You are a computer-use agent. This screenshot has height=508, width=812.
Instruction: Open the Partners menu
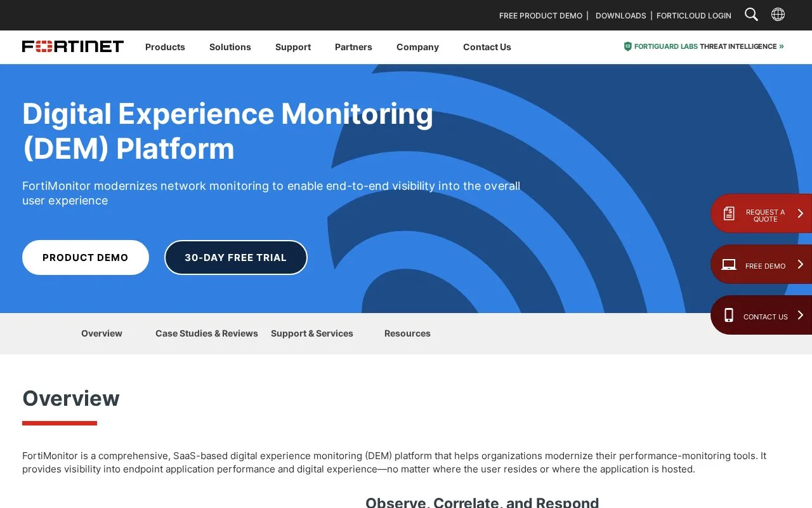pyautogui.click(x=353, y=47)
